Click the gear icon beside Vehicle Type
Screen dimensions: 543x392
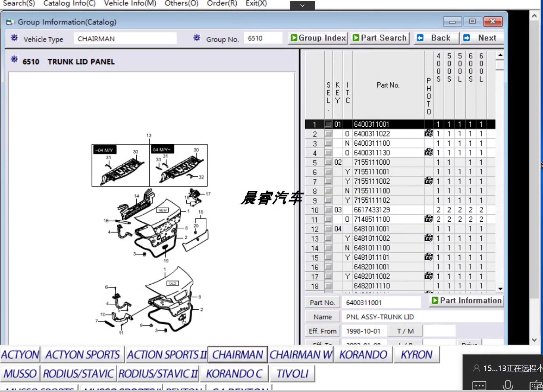(14, 38)
